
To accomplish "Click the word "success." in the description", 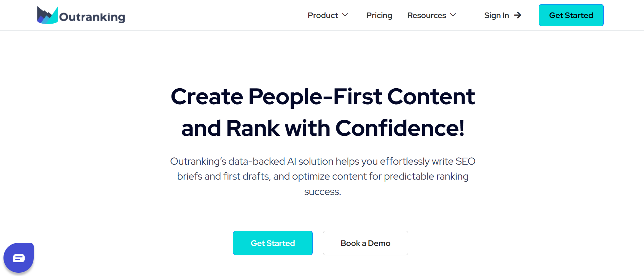I will [x=323, y=192].
